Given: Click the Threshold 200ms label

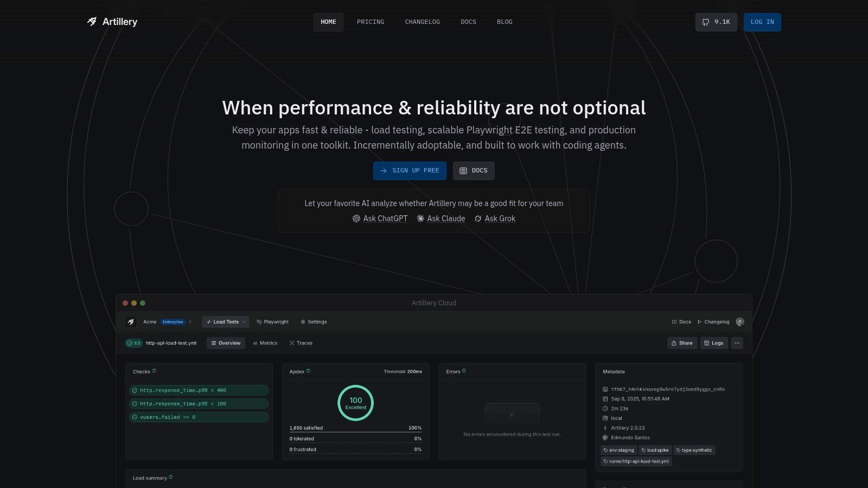Looking at the screenshot, I should click(403, 372).
